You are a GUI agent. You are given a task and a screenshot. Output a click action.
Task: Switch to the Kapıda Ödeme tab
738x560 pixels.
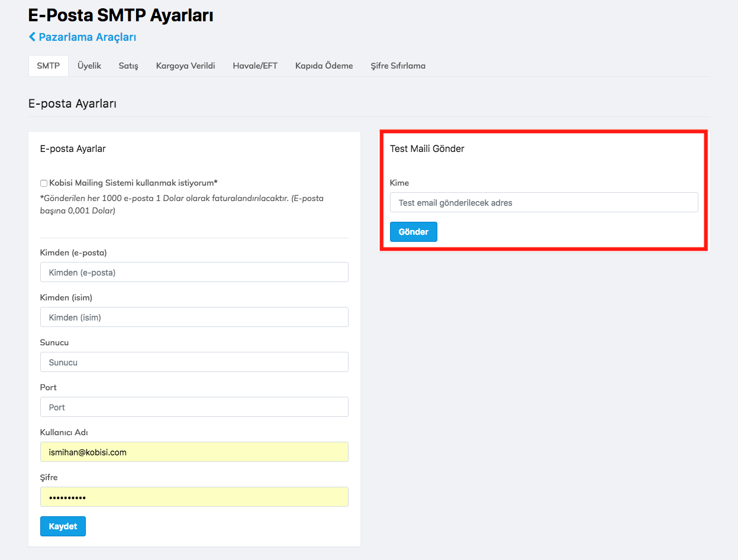pyautogui.click(x=324, y=66)
